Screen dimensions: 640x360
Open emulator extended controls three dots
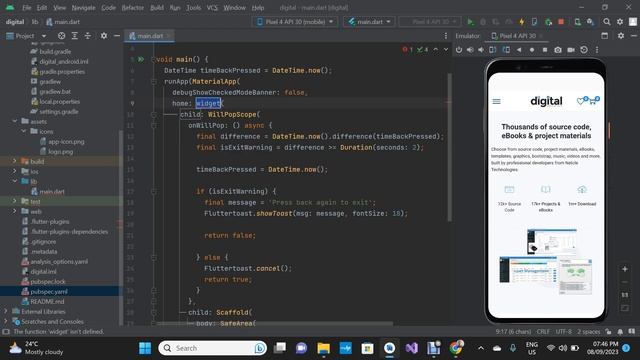click(x=597, y=49)
